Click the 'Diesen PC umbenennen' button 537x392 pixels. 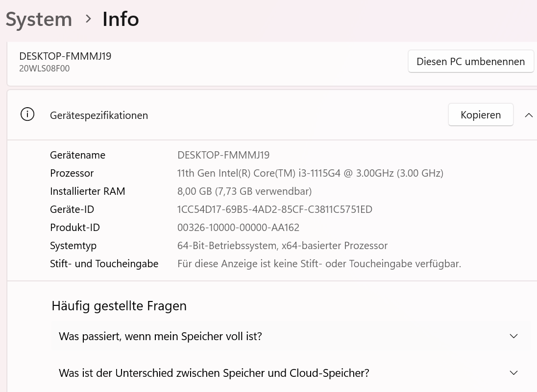[x=470, y=62]
